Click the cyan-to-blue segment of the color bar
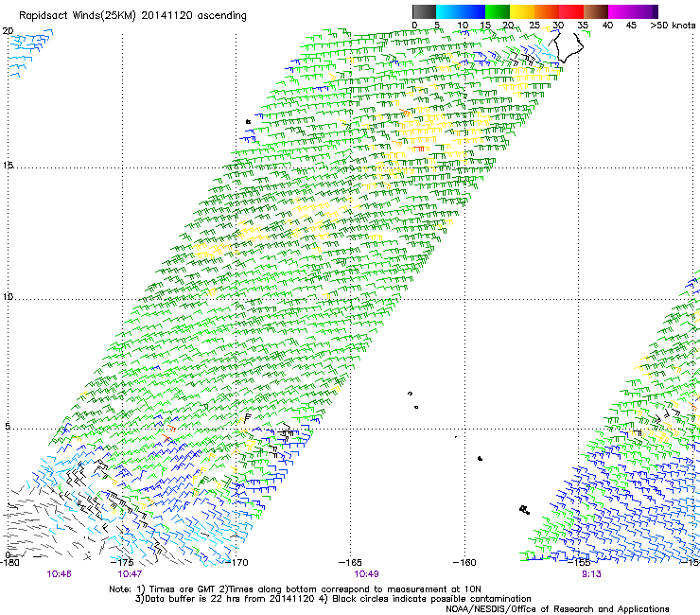 (x=461, y=11)
